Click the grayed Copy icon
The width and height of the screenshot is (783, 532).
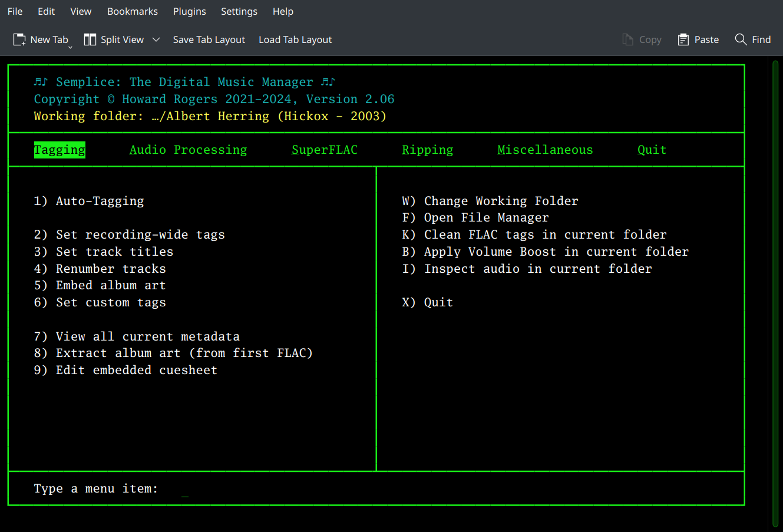[628, 39]
